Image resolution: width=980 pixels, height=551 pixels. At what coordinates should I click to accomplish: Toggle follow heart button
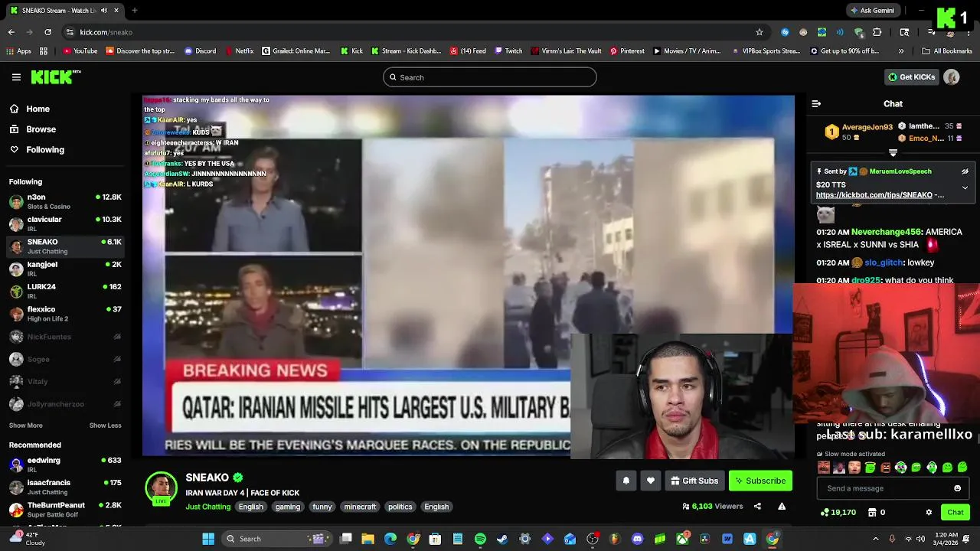point(651,481)
